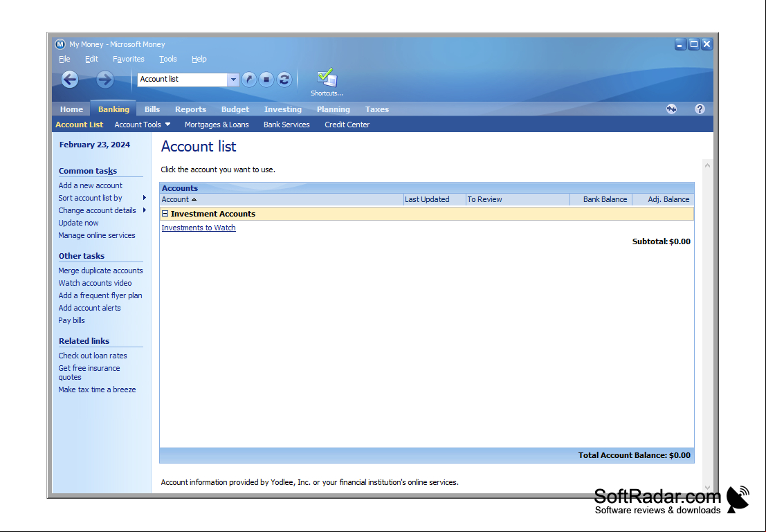Image resolution: width=766 pixels, height=532 pixels.
Task: Open Bank Services section
Action: 286,125
